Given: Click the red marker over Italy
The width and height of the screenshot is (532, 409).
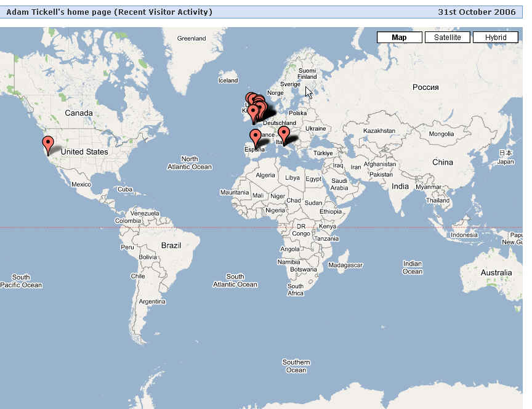Looking at the screenshot, I should [x=284, y=136].
